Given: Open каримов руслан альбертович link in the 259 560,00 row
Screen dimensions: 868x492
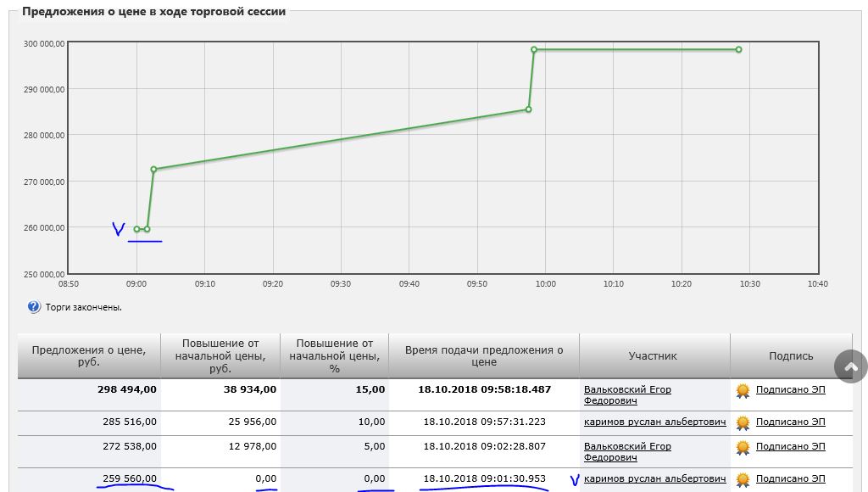Looking at the screenshot, I should point(654,478).
